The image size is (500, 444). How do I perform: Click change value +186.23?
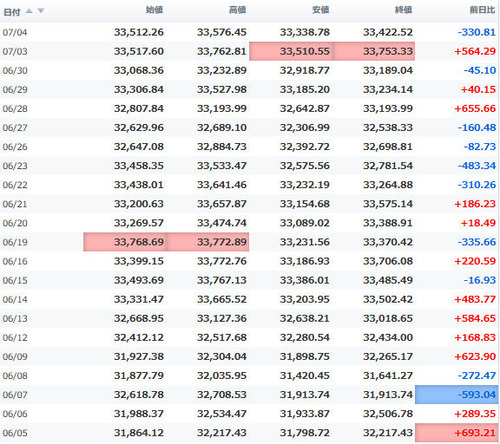(x=475, y=204)
